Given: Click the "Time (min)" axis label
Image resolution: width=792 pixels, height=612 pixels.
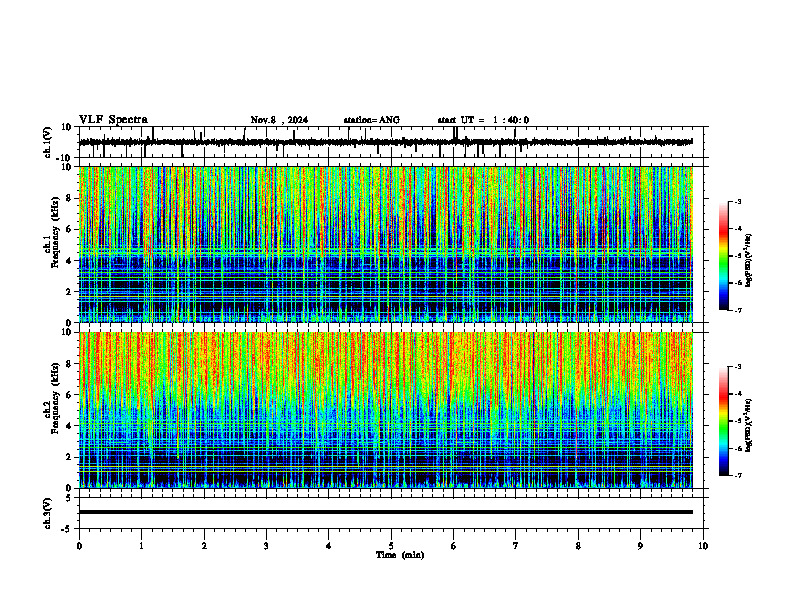Looking at the screenshot, I should [400, 555].
